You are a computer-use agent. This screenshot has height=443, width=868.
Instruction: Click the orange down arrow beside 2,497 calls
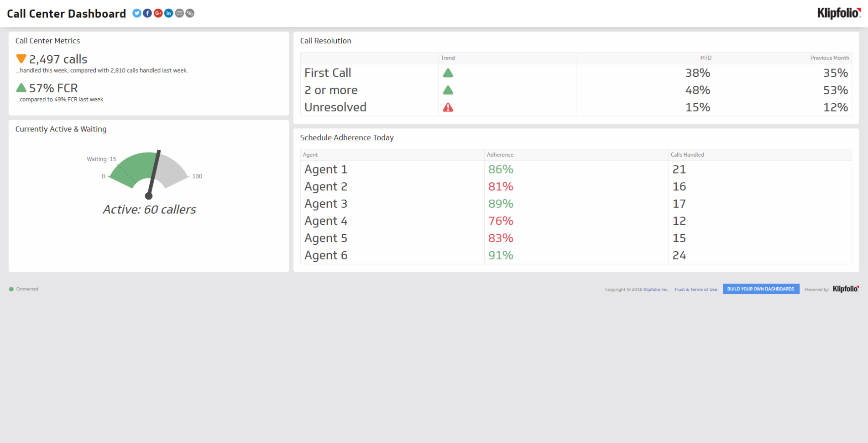point(21,58)
